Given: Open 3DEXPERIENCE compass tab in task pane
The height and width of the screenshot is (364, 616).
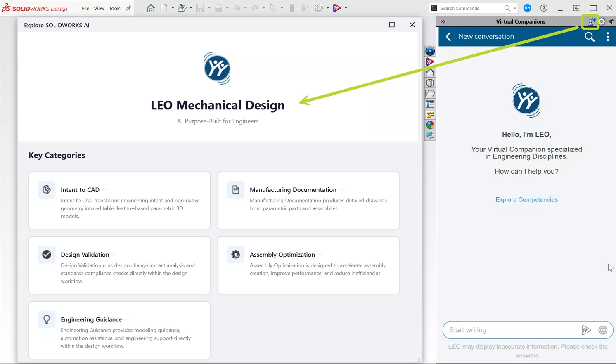Looking at the screenshot, I should [x=430, y=51].
